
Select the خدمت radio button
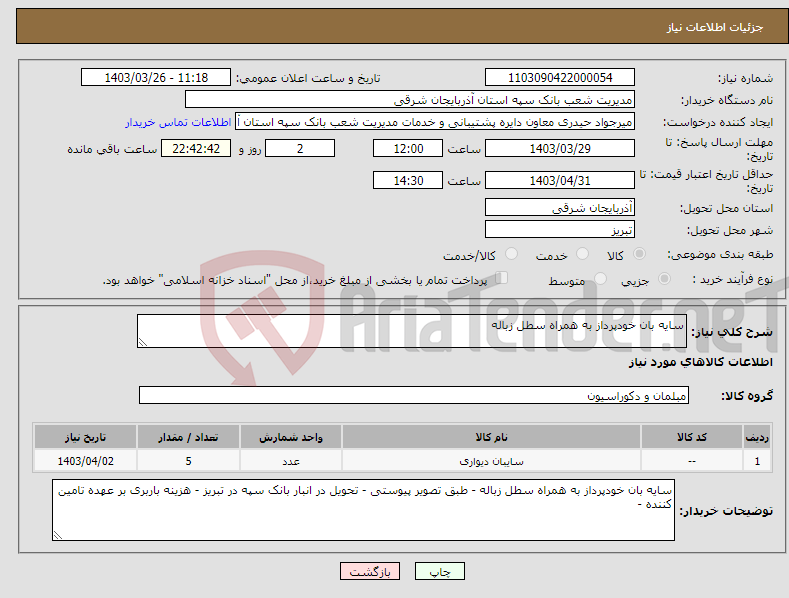[582, 254]
